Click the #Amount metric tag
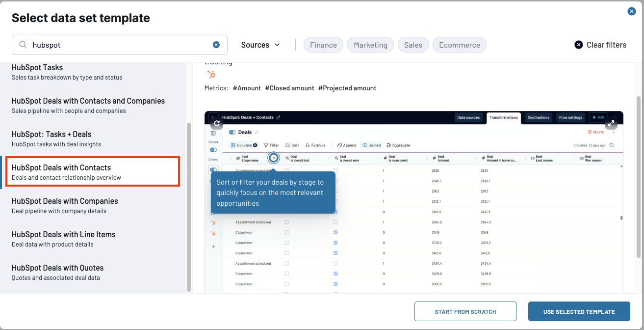644x330 pixels. tap(247, 88)
